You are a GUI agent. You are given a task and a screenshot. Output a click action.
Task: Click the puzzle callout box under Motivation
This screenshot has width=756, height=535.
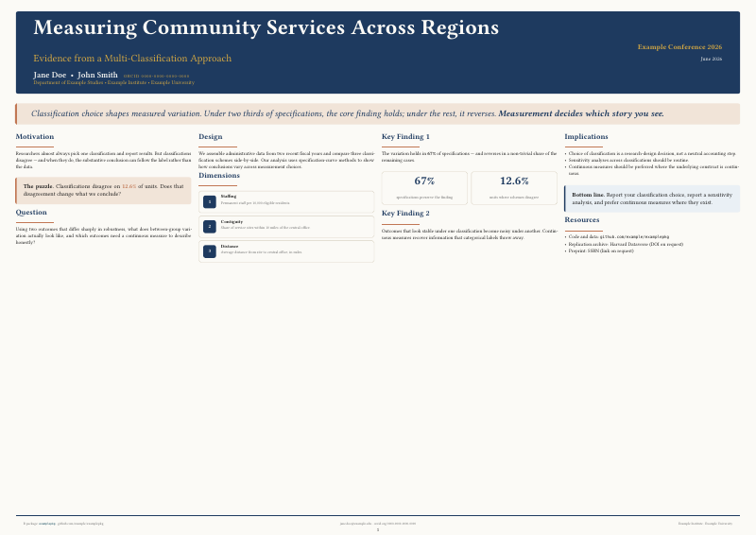(x=103, y=191)
